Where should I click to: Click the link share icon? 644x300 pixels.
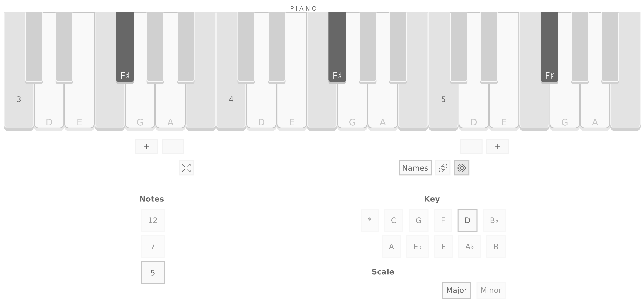[x=443, y=168]
